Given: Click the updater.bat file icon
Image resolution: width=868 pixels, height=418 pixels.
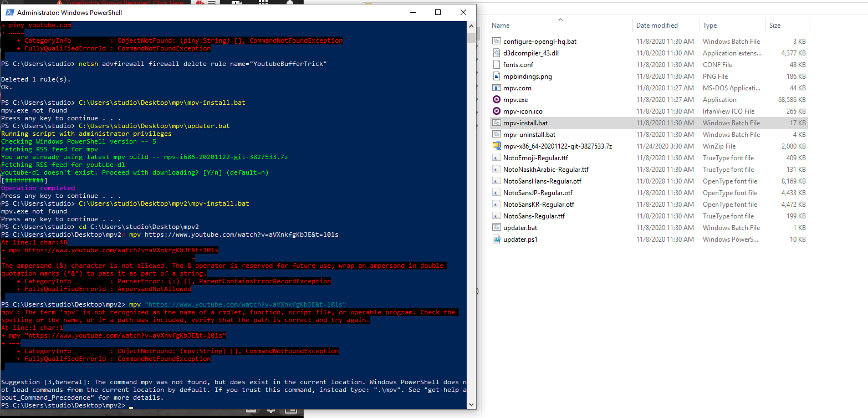Looking at the screenshot, I should 497,228.
